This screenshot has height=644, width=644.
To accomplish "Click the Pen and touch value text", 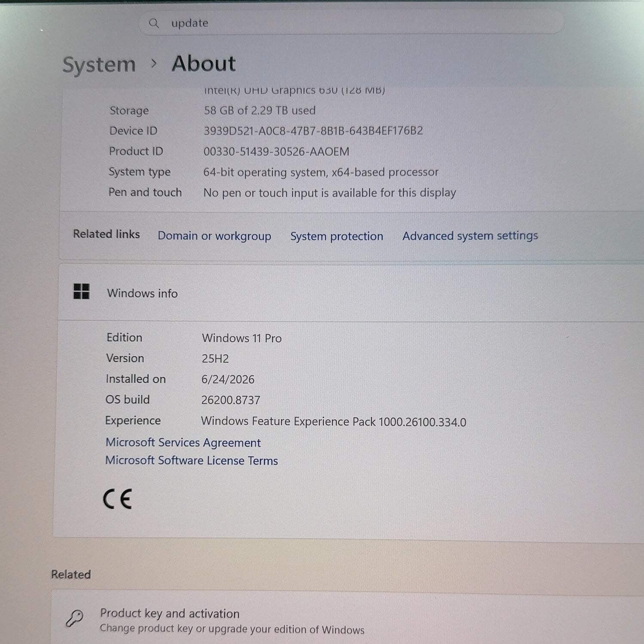I will tap(329, 193).
